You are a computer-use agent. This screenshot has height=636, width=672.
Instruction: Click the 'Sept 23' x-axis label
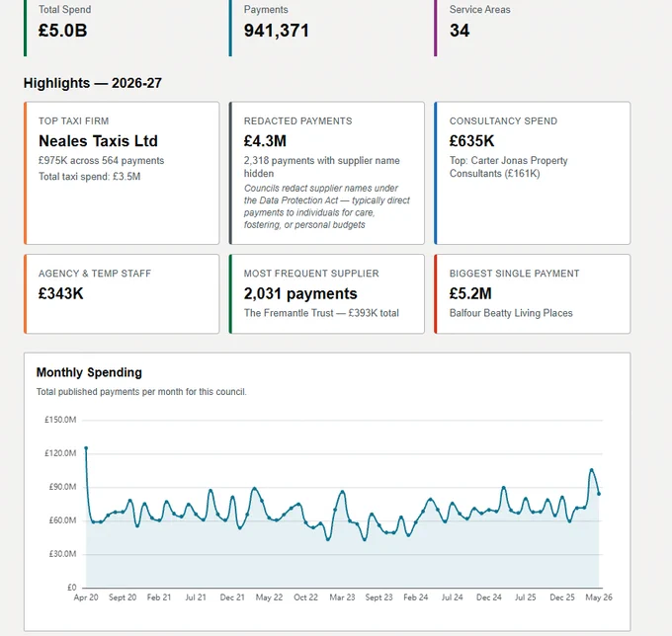click(x=378, y=597)
